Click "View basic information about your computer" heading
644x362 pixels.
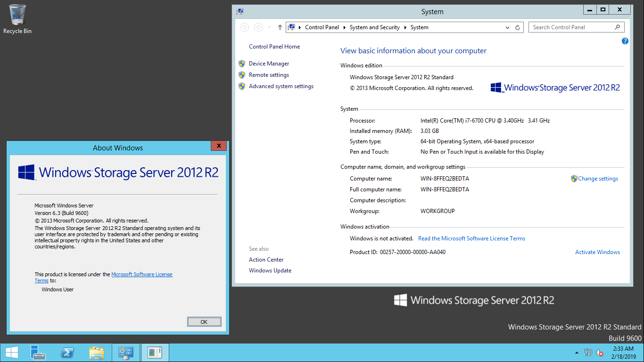tap(413, 51)
